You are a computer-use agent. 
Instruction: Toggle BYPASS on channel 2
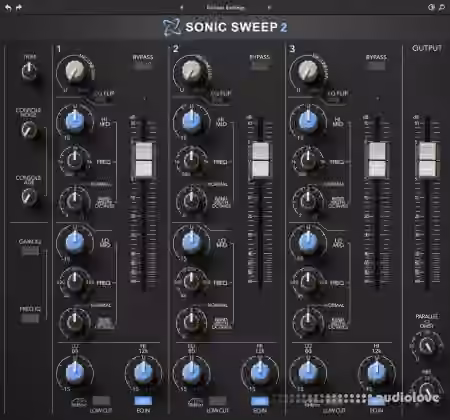260,66
